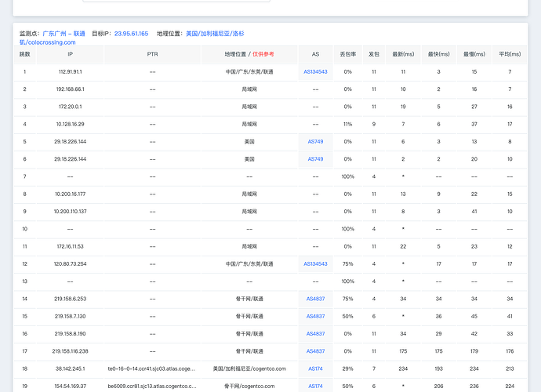This screenshot has width=541, height=392.
Task: Click the 跳数 column header
Action: [25, 54]
